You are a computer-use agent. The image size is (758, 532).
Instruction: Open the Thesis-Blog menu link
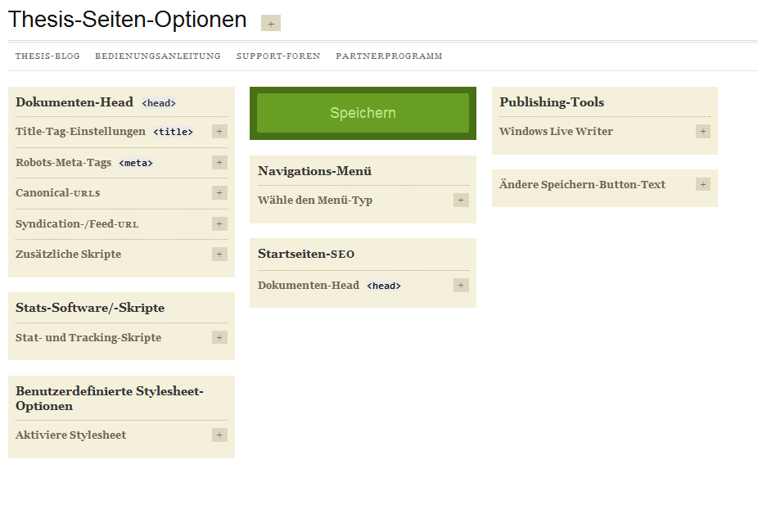(47, 56)
